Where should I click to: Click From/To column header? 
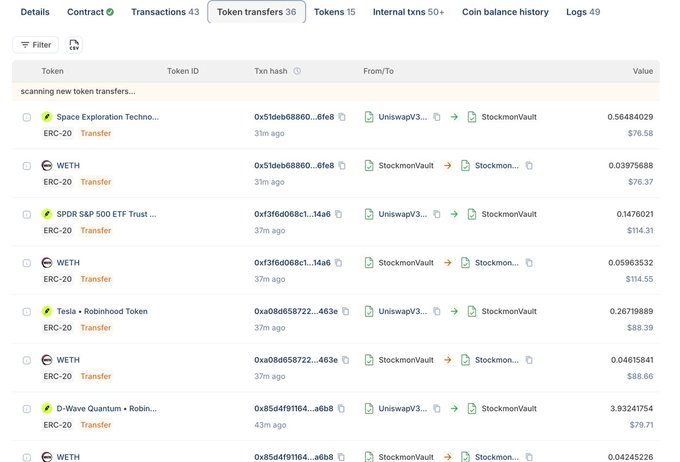(x=378, y=71)
